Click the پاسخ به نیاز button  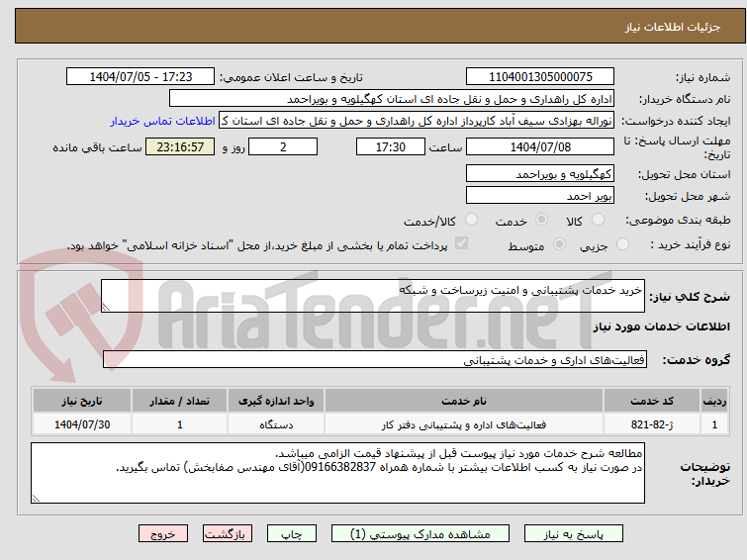pyautogui.click(x=574, y=534)
